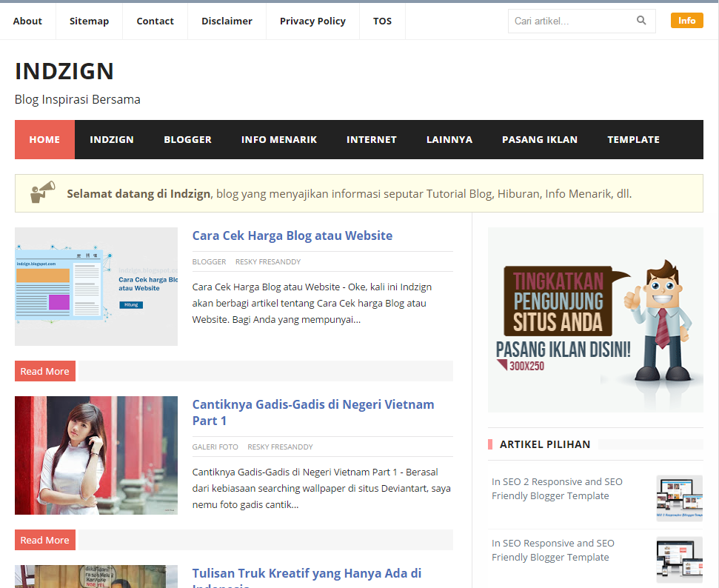The image size is (719, 588).
Task: Open the Tulisan Truk Kreatif article title
Action: pos(307,577)
